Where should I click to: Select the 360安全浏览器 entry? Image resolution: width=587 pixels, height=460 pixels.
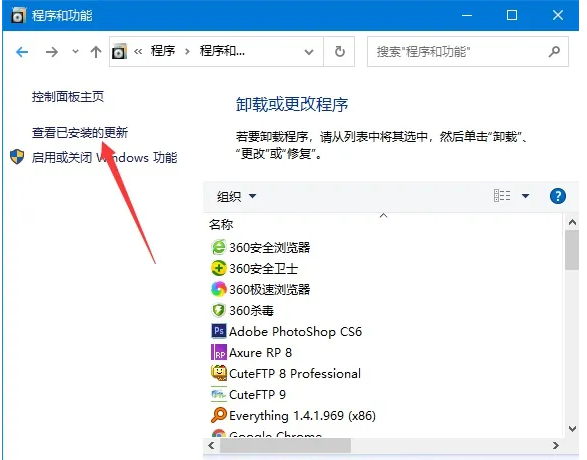click(270, 247)
